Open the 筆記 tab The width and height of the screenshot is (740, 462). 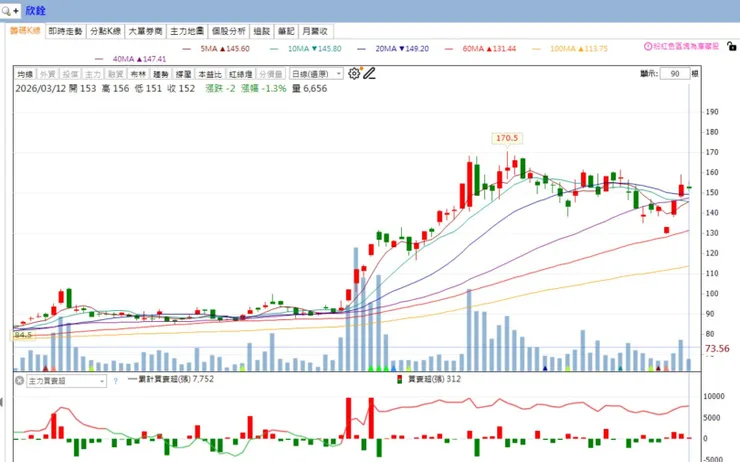coord(286,31)
